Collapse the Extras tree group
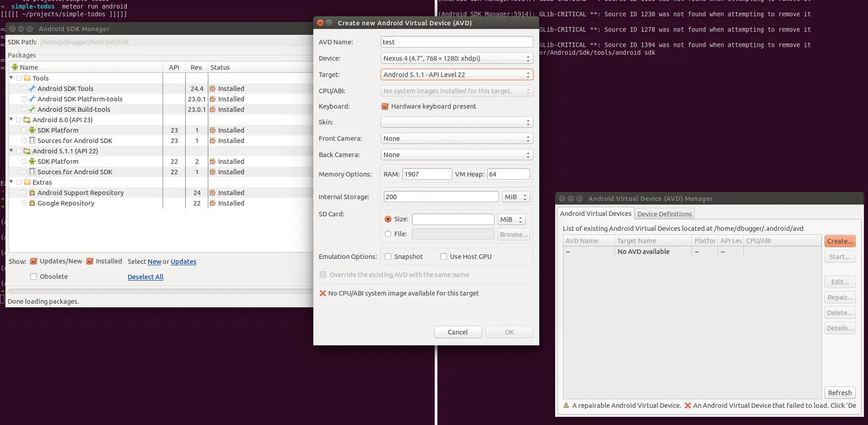 [x=11, y=182]
